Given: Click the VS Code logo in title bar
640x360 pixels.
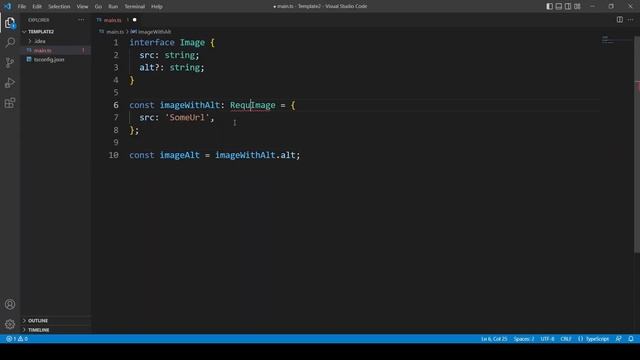Looking at the screenshot, I should (7, 6).
